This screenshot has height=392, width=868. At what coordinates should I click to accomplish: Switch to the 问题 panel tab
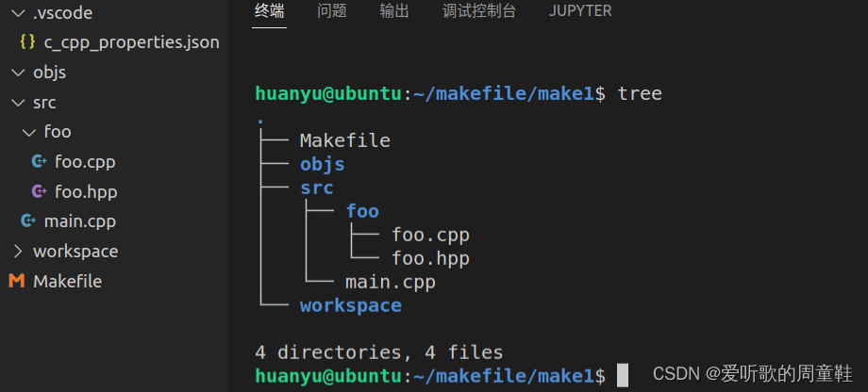(332, 11)
